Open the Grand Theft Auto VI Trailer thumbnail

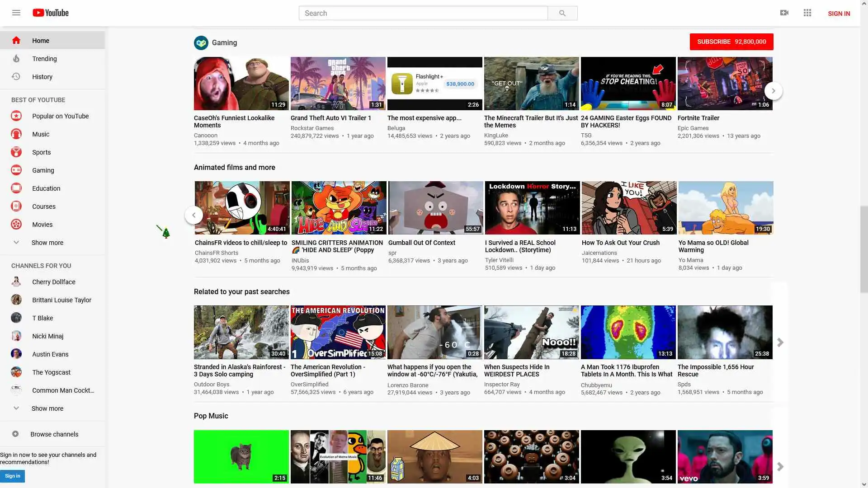click(x=338, y=84)
